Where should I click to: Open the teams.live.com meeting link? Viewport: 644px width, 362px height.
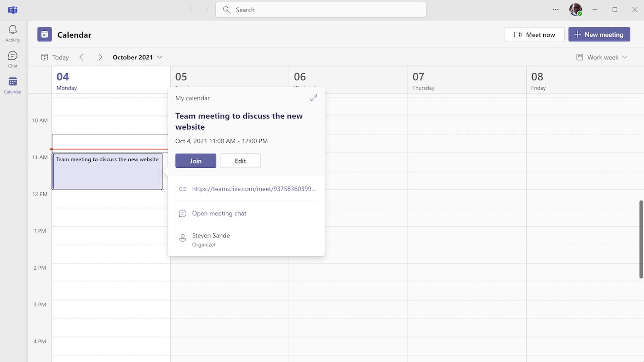(254, 189)
